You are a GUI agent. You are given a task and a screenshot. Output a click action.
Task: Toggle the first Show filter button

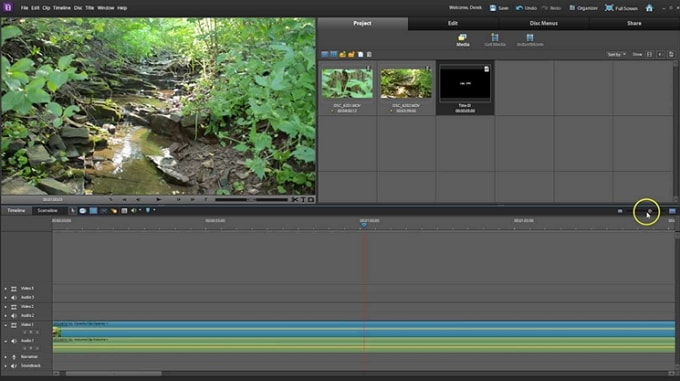(x=649, y=54)
